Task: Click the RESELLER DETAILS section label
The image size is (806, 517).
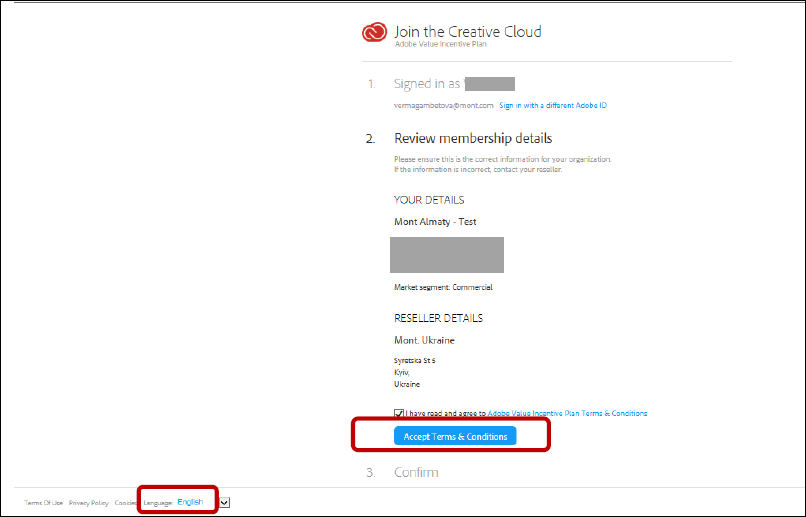Action: coord(438,318)
